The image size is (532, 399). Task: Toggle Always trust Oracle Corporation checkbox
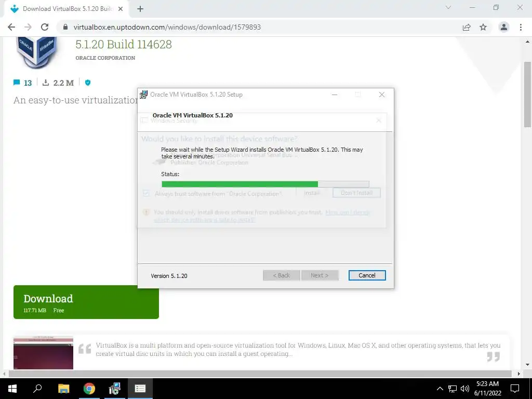146,193
